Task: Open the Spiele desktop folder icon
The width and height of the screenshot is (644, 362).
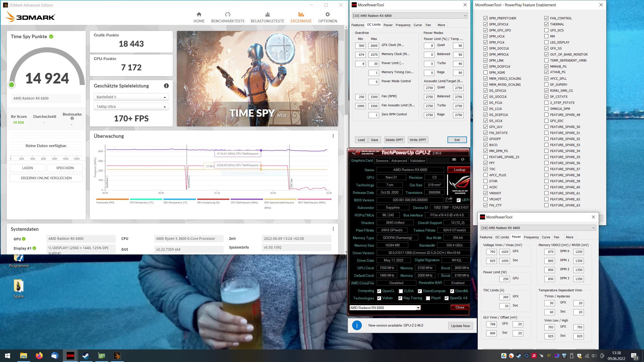Action: [x=19, y=286]
